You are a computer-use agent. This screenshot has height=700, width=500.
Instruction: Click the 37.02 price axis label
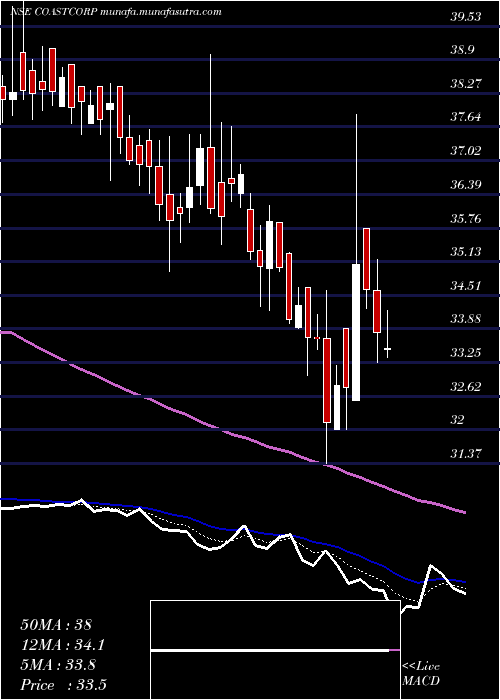(x=466, y=151)
